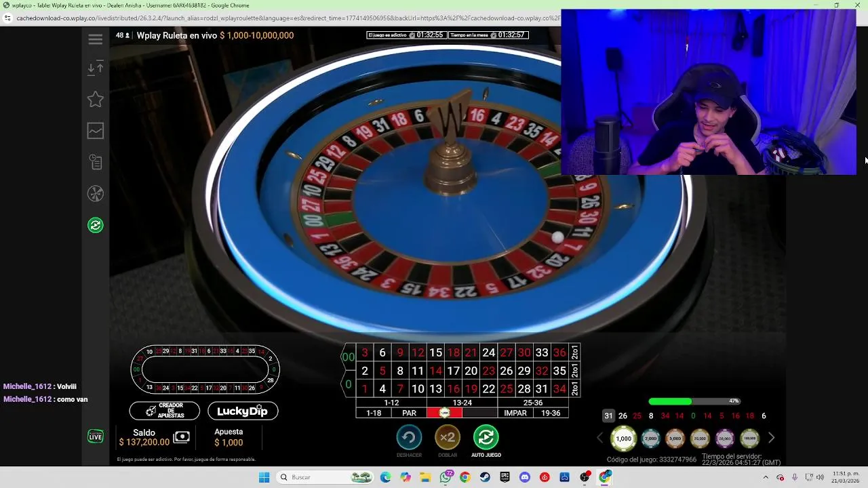Click the Chrome address bar URL
Viewport: 868px width, 488px height.
click(x=288, y=18)
